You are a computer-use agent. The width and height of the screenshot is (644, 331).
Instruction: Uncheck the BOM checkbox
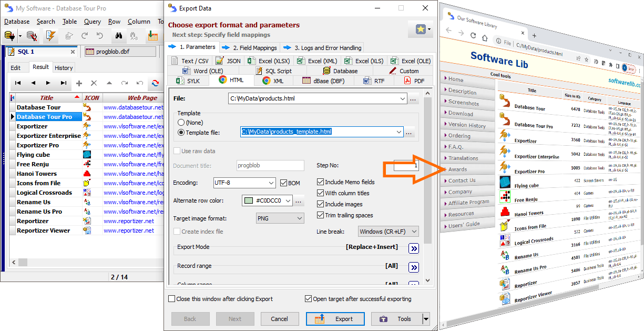tap(284, 183)
